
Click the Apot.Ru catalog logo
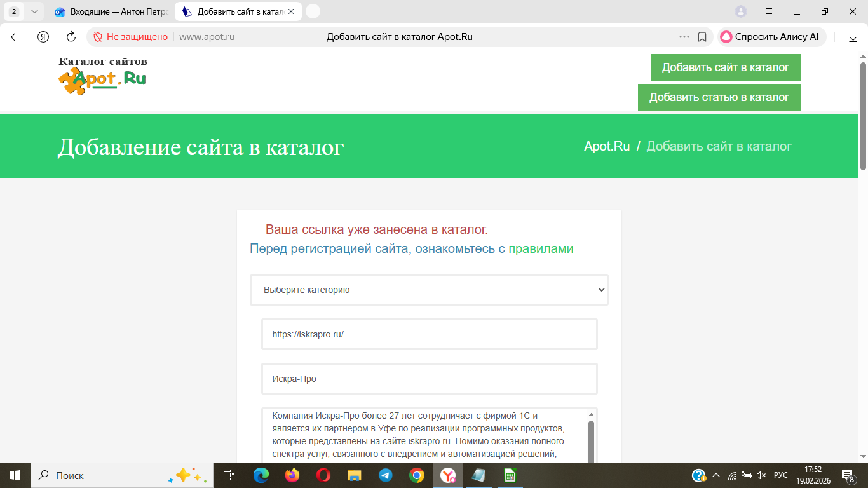pyautogui.click(x=102, y=80)
